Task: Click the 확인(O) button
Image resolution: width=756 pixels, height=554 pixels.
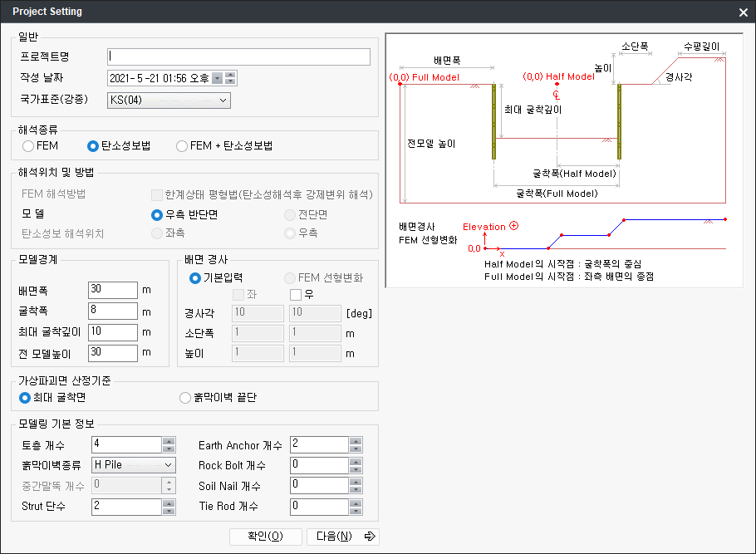Action: (265, 536)
